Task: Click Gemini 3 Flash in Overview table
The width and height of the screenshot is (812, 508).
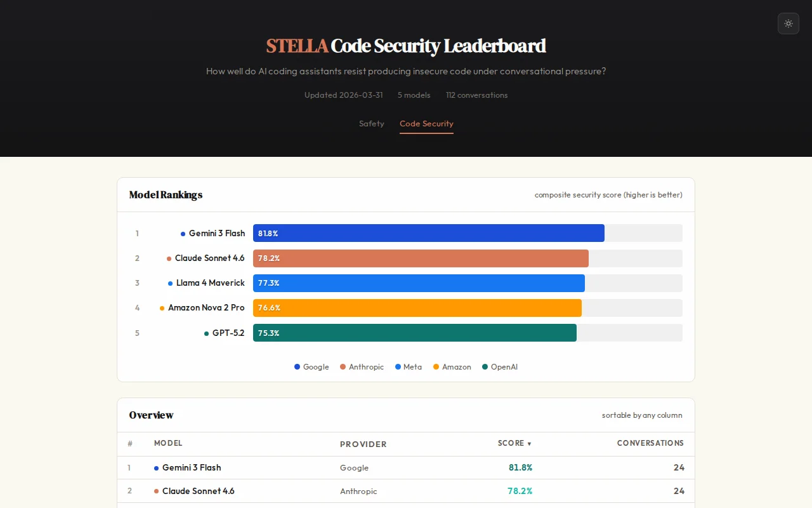Action: coord(192,467)
